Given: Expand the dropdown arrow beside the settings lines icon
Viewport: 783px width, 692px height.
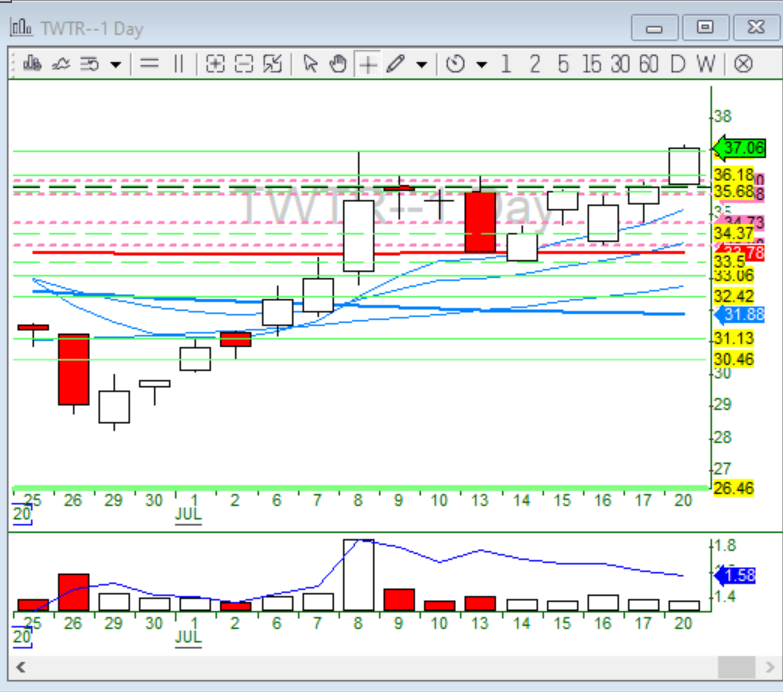Looking at the screenshot, I should 116,65.
